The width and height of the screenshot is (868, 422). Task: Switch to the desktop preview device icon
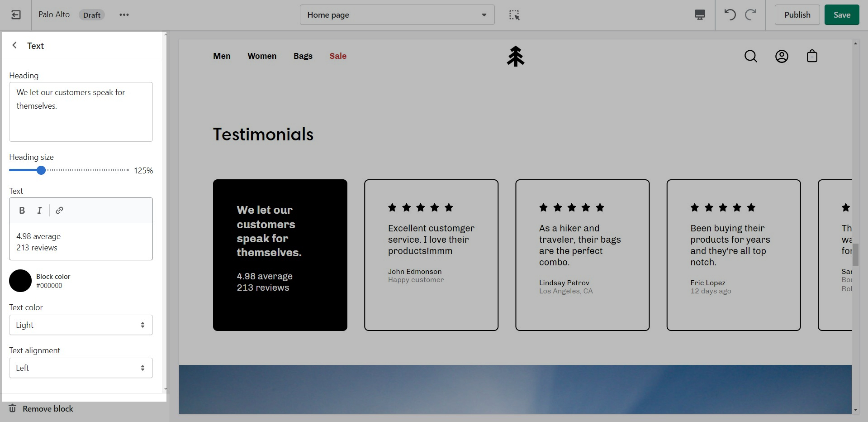(699, 15)
